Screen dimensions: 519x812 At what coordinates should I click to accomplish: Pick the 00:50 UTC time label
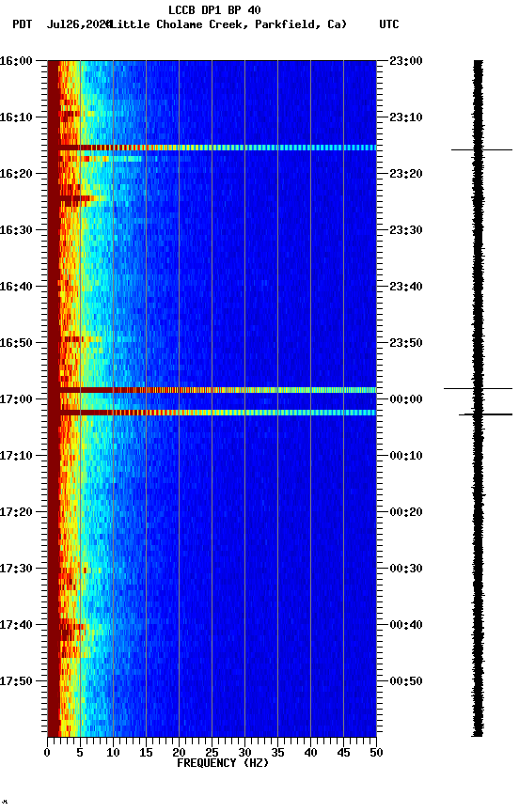pos(406,681)
